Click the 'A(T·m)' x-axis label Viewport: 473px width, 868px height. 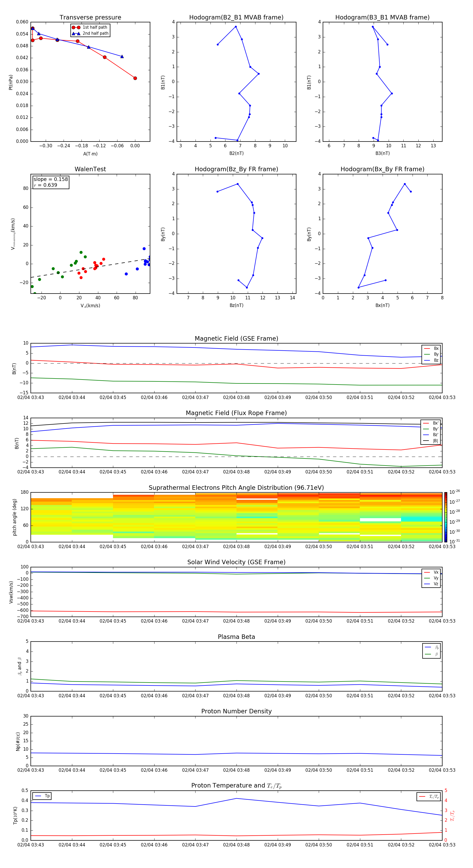click(90, 154)
